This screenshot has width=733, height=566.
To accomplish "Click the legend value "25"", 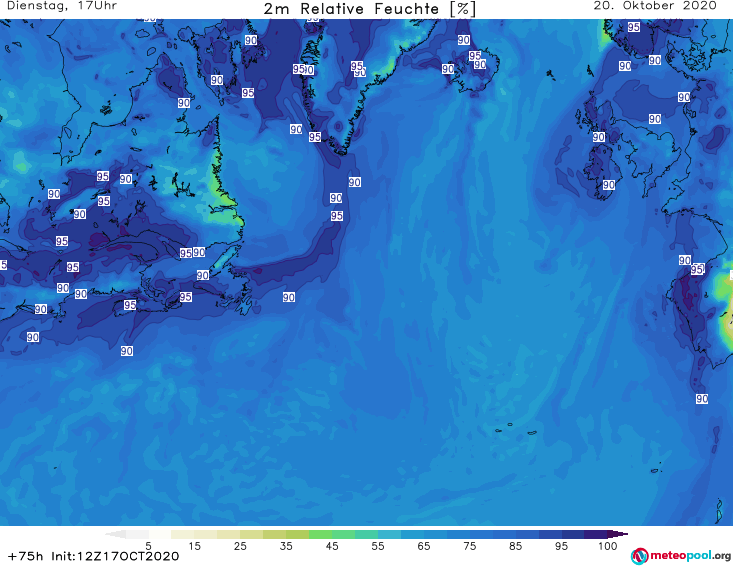I will [x=240, y=546].
